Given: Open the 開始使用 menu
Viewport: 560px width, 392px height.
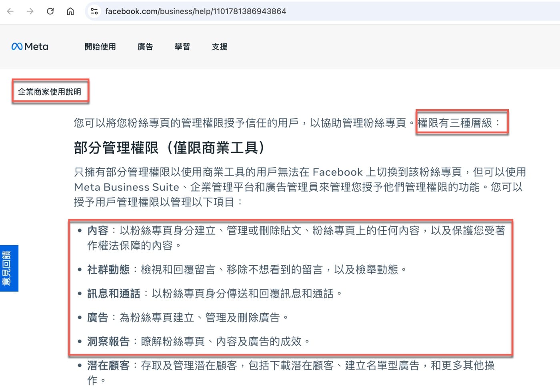Looking at the screenshot, I should click(x=100, y=47).
